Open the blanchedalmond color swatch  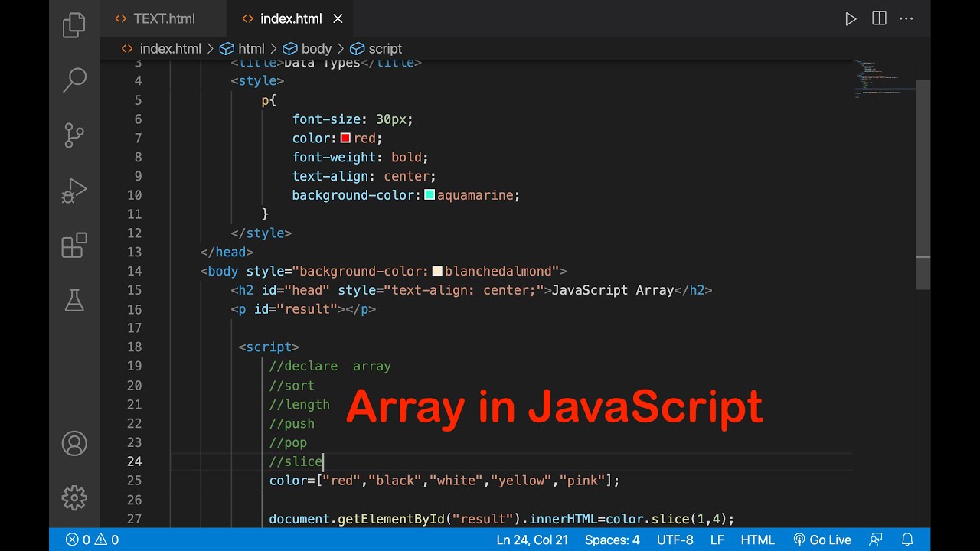pyautogui.click(x=437, y=270)
